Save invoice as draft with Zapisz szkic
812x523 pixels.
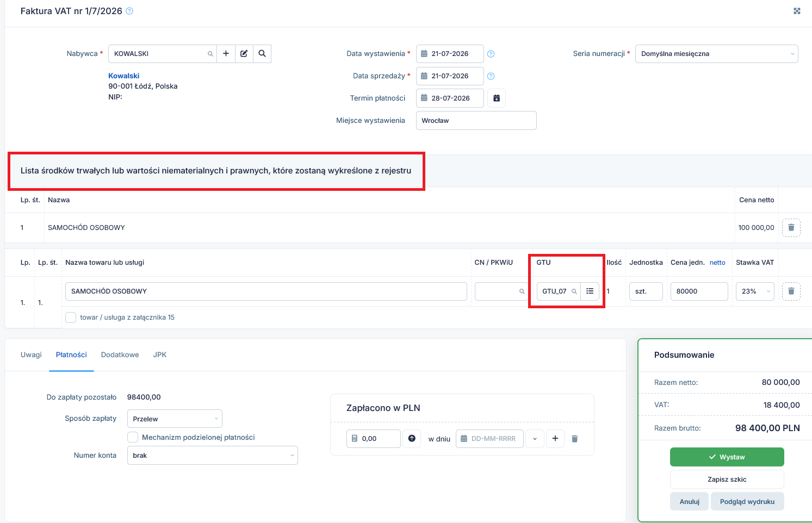(727, 480)
